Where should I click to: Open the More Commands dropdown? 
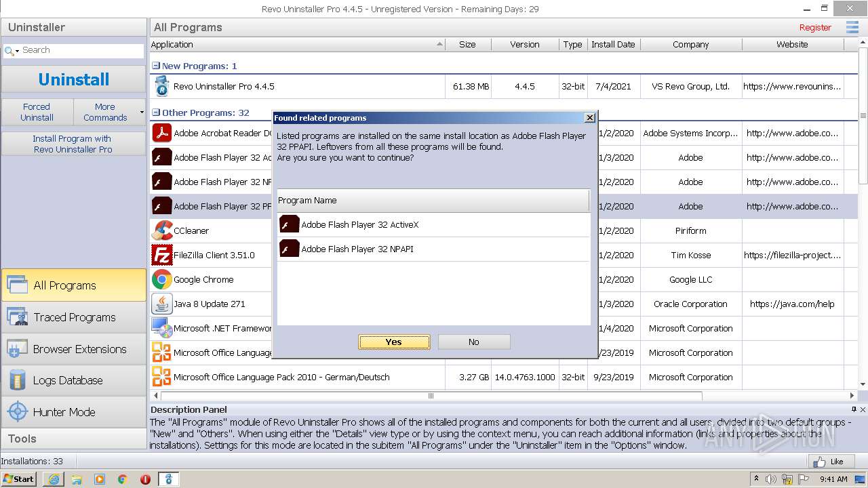coord(109,112)
